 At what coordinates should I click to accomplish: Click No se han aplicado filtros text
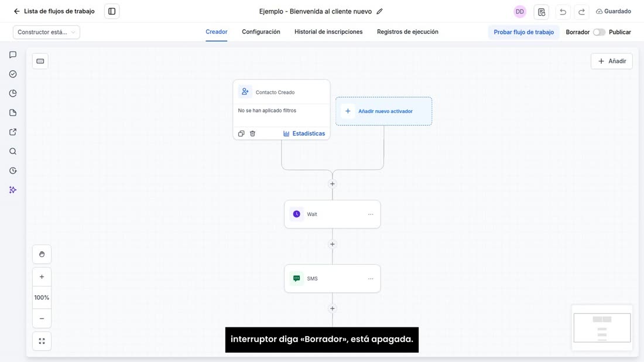click(267, 111)
